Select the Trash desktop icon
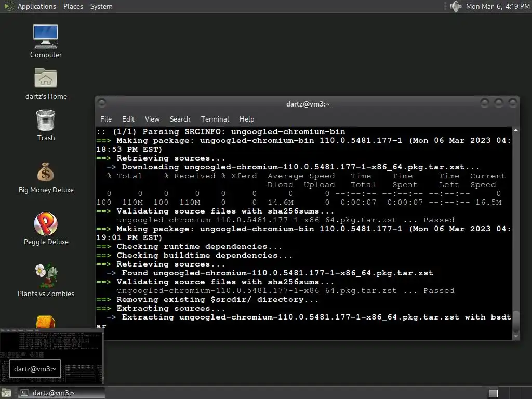Viewport: 532px width, 399px height. (46, 125)
